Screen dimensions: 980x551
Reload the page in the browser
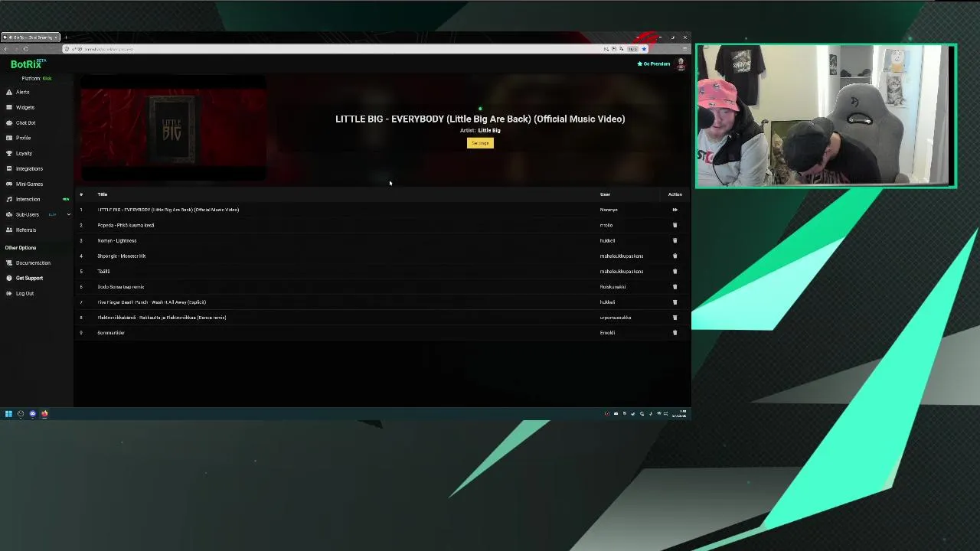25,49
